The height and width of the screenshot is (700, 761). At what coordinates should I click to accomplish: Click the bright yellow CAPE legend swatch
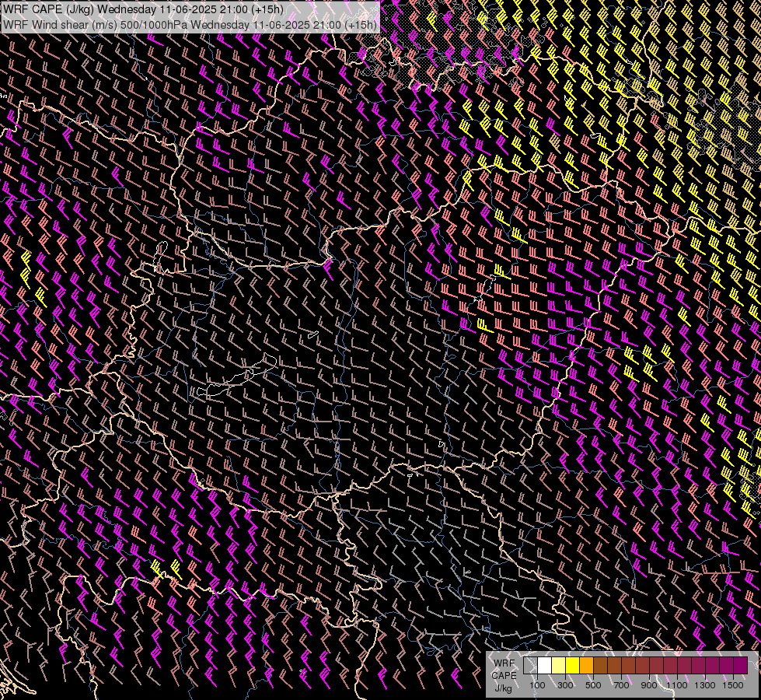point(572,666)
